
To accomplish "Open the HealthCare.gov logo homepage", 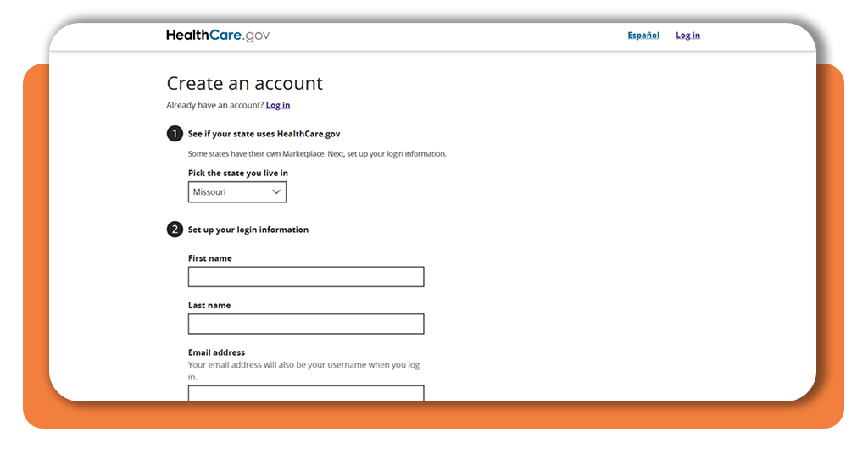I will [x=218, y=36].
